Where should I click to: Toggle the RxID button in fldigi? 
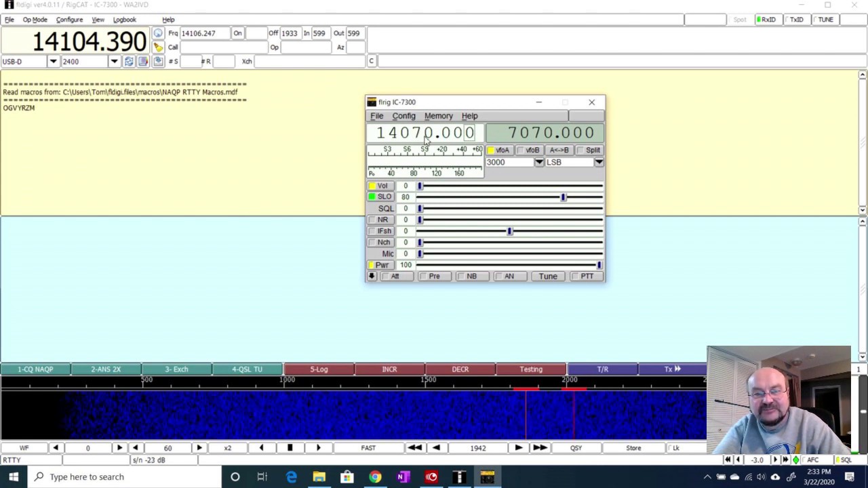(767, 20)
